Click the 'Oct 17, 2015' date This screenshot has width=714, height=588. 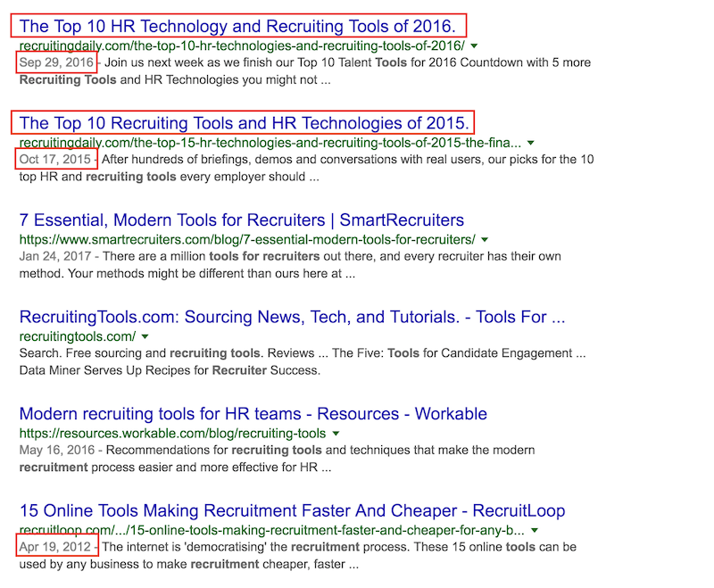pos(55,160)
